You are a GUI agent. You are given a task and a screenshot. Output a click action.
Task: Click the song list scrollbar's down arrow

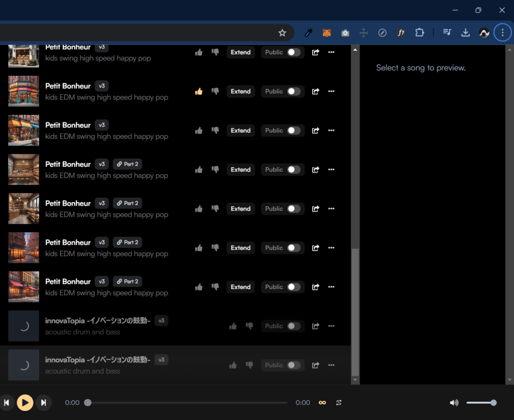pyautogui.click(x=355, y=380)
